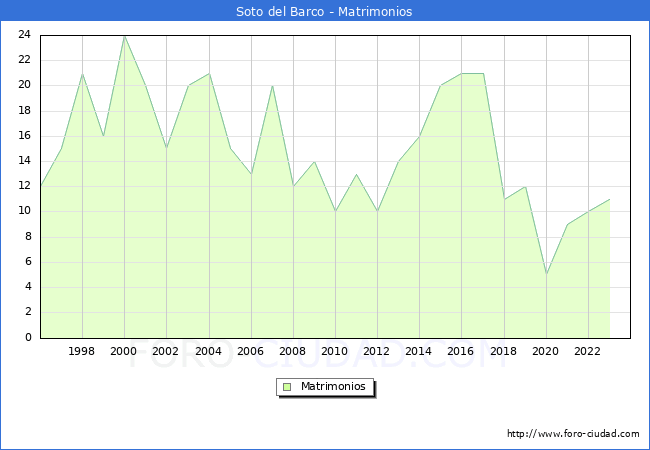Click the y-axis value 10
The height and width of the screenshot is (450, 650).
[24, 211]
